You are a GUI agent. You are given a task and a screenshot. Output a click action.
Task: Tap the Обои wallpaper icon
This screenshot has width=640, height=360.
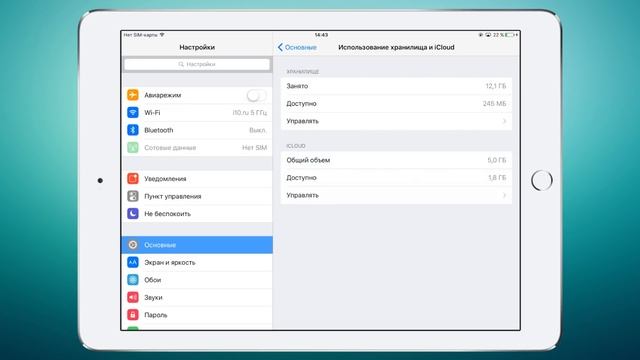pyautogui.click(x=133, y=280)
